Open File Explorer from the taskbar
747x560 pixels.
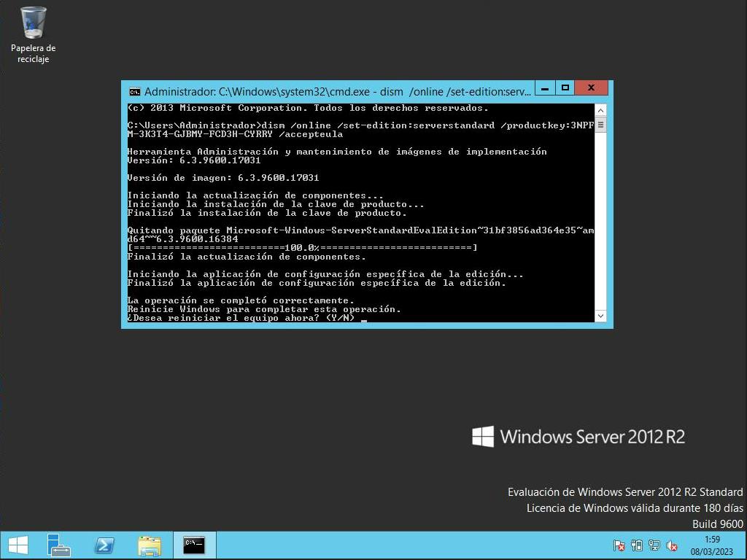click(149, 545)
